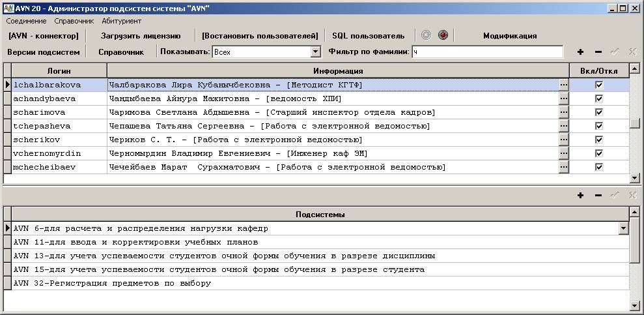Image resolution: width=644 pixels, height=315 pixels.
Task: Toggle Вкл/Откл checkbox for tchepasheva
Action: click(x=599, y=126)
